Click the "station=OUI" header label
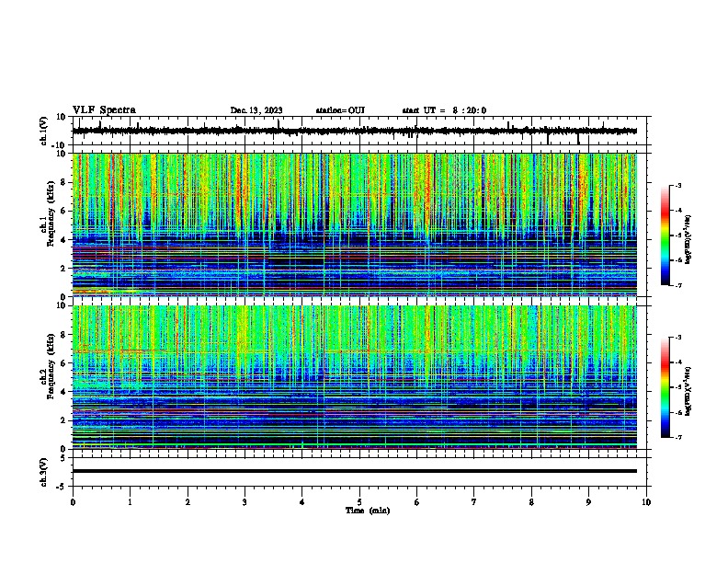The height and width of the screenshot is (563, 728). click(x=340, y=110)
